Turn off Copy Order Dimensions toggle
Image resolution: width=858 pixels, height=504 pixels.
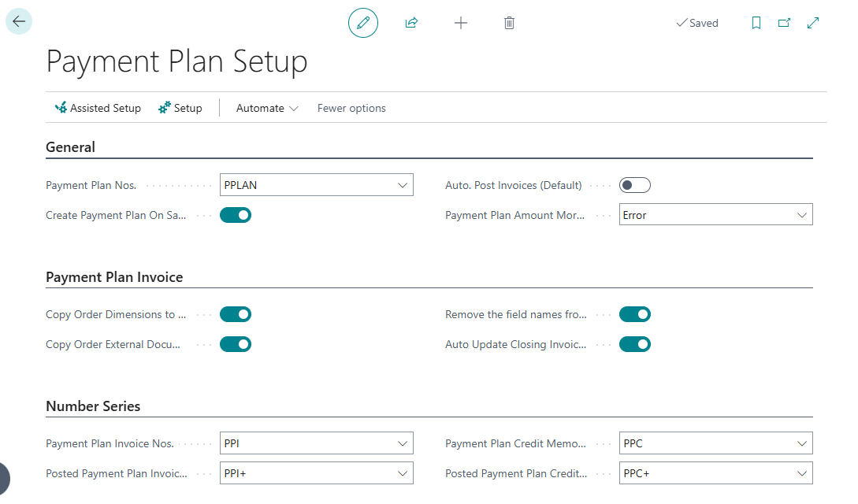click(236, 313)
